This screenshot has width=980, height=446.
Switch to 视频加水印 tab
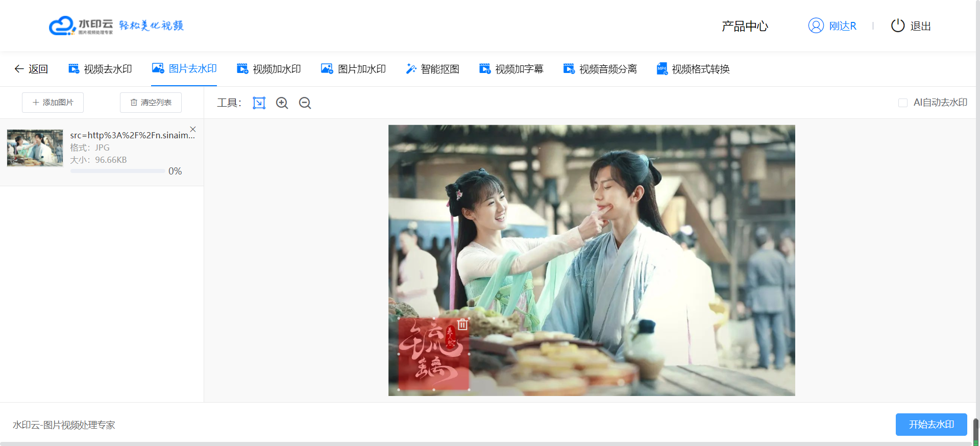[x=269, y=69]
